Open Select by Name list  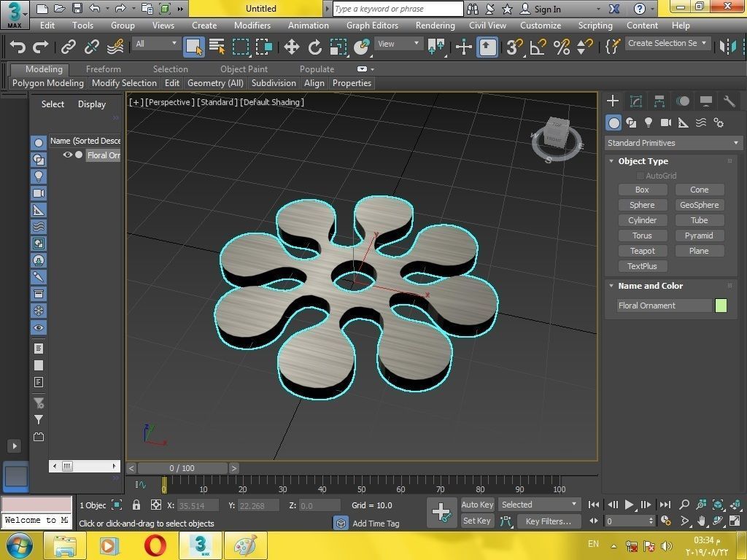[217, 47]
